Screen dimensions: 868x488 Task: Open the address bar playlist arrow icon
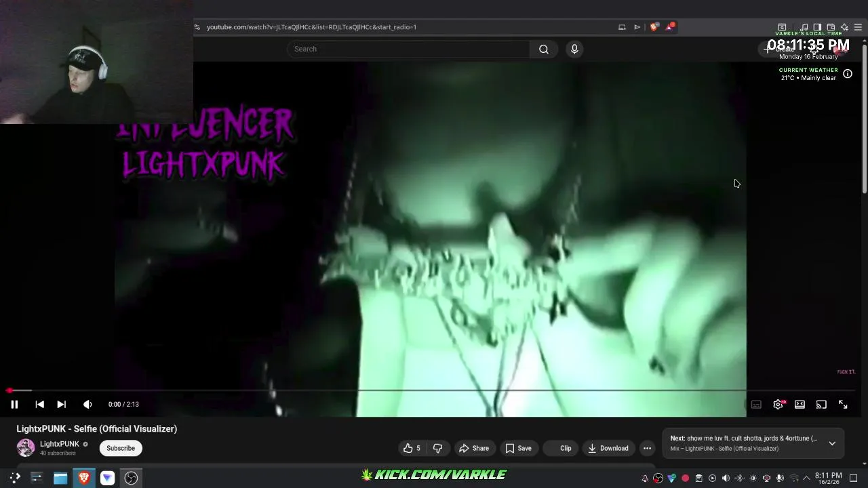point(637,27)
